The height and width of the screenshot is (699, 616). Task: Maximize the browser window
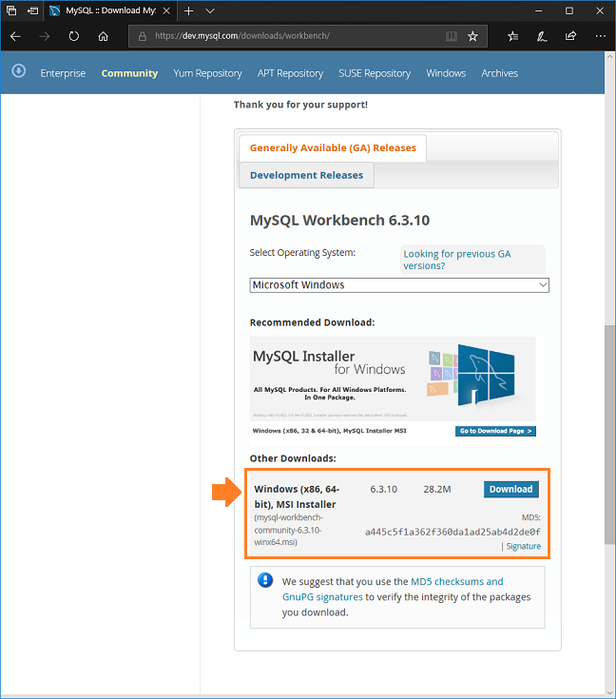pos(569,10)
